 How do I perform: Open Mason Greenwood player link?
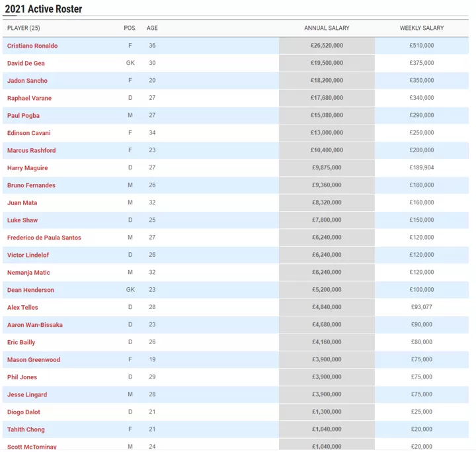pyautogui.click(x=34, y=360)
